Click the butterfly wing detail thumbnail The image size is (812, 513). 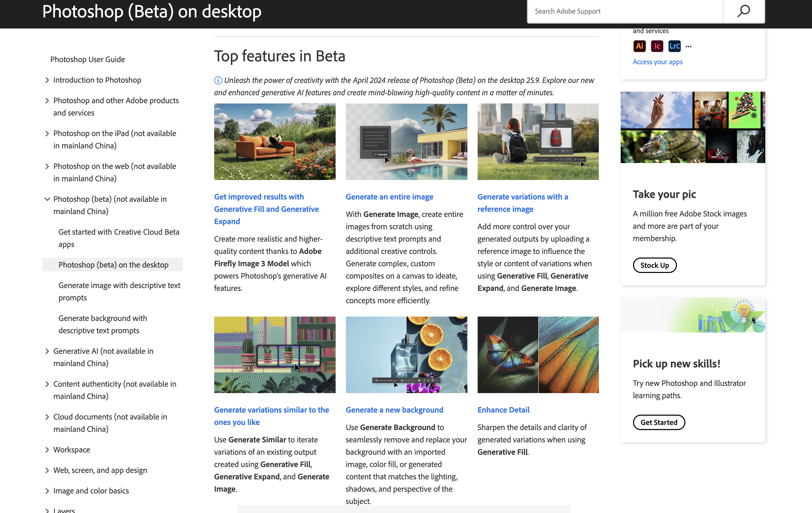[538, 355]
